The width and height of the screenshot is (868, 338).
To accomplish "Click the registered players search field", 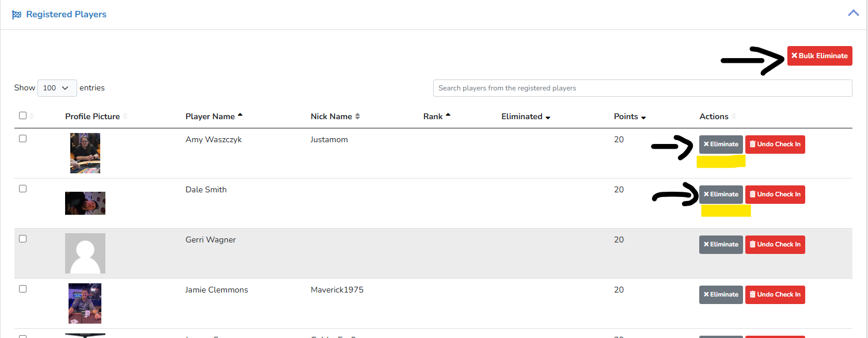I will [x=642, y=88].
